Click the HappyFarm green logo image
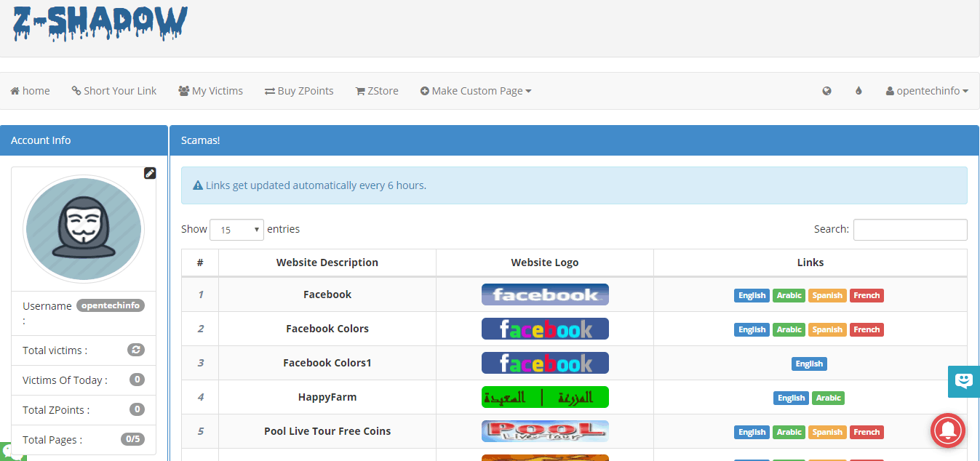 point(545,397)
